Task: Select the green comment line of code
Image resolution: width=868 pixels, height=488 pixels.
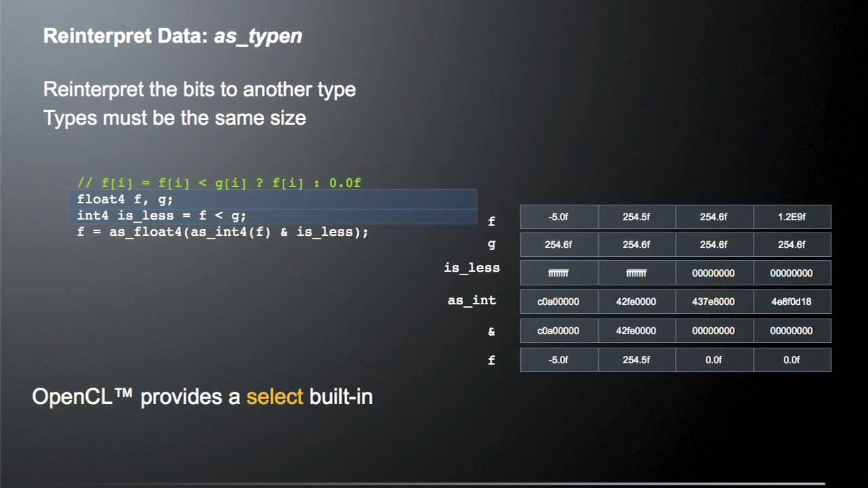Action: pyautogui.click(x=219, y=183)
